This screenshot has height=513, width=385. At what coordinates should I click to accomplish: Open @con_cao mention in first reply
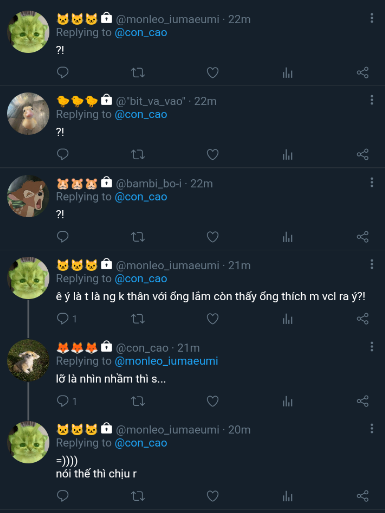point(141,33)
